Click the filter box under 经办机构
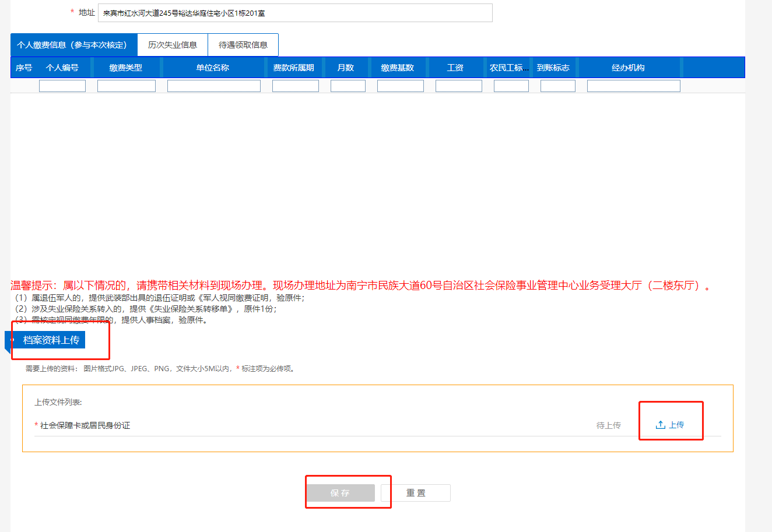 pyautogui.click(x=634, y=86)
